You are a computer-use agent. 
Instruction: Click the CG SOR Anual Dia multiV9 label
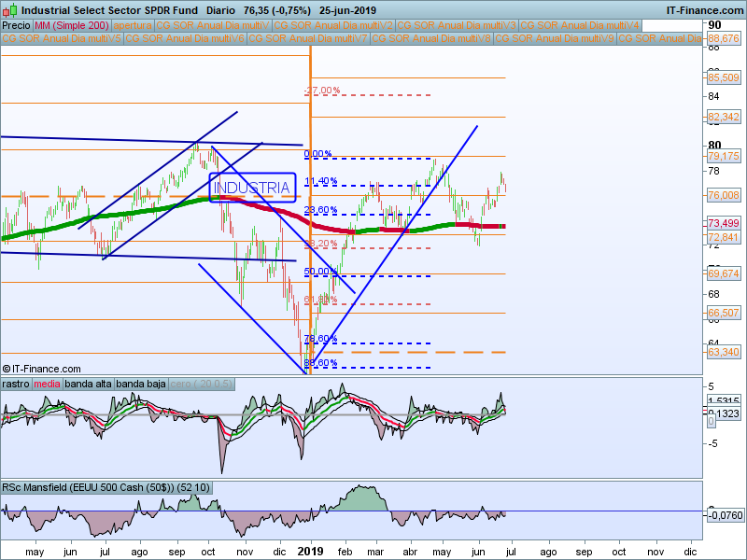click(555, 38)
